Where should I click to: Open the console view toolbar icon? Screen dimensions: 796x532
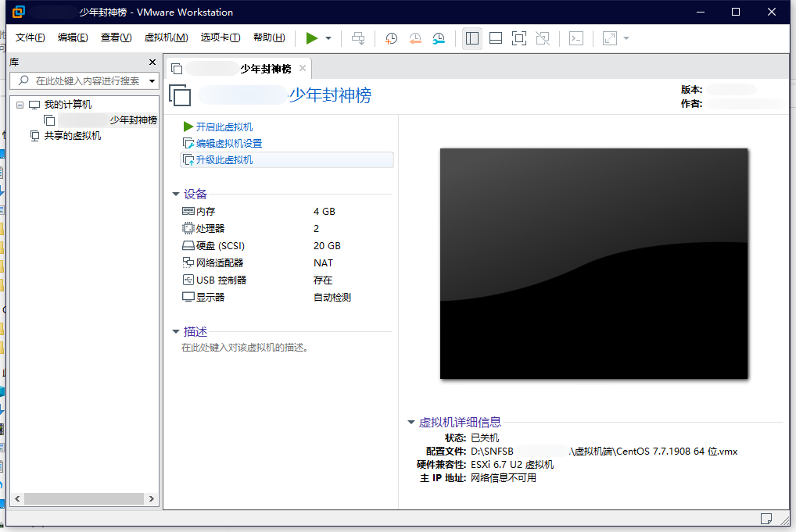click(576, 38)
